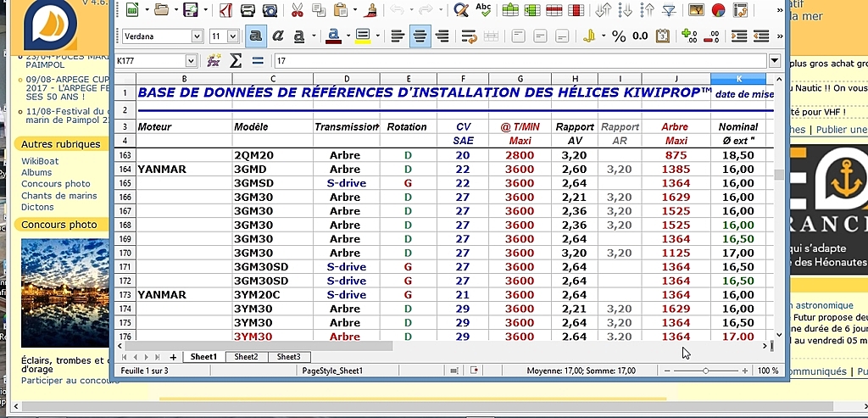Toggle wrap text in cell

coord(469,36)
